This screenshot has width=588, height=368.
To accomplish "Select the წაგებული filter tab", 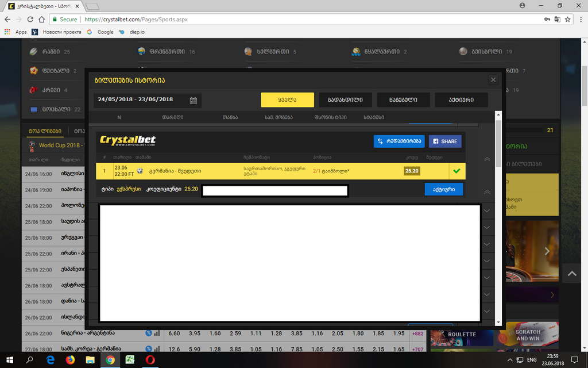I will coord(403,100).
